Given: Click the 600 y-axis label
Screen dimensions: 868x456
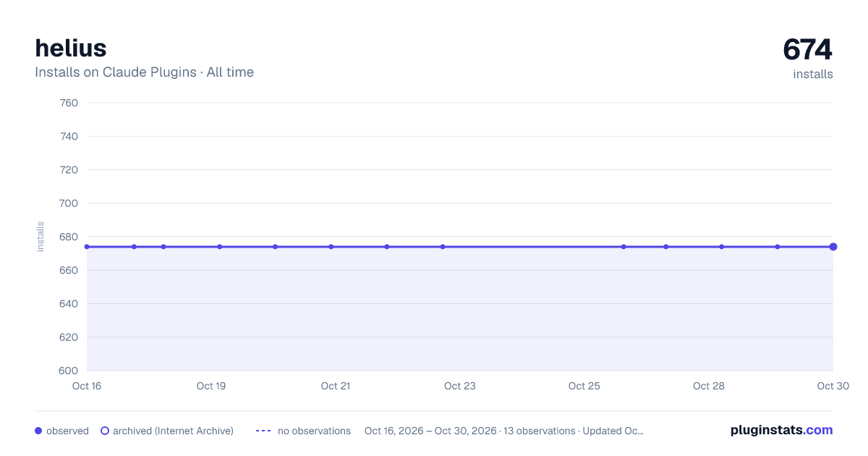Looking at the screenshot, I should coord(69,371).
